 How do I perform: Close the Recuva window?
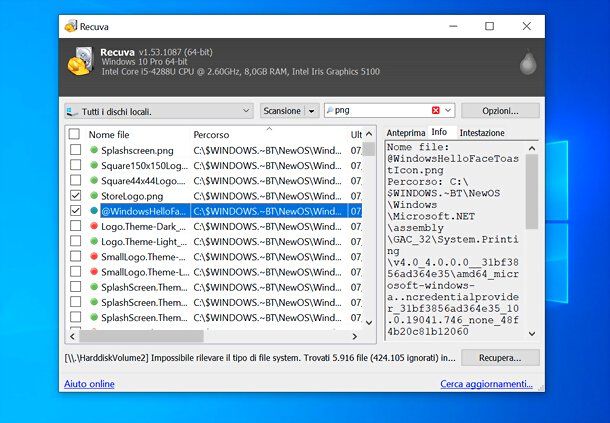coord(526,26)
